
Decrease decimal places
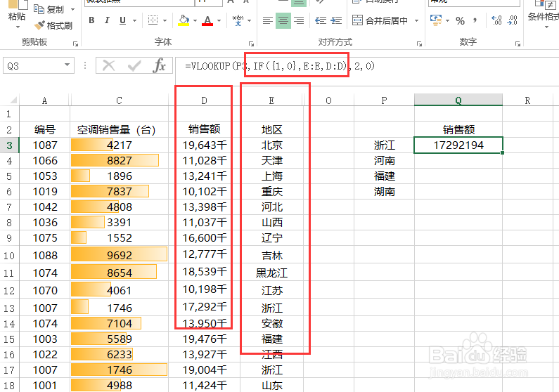513,20
